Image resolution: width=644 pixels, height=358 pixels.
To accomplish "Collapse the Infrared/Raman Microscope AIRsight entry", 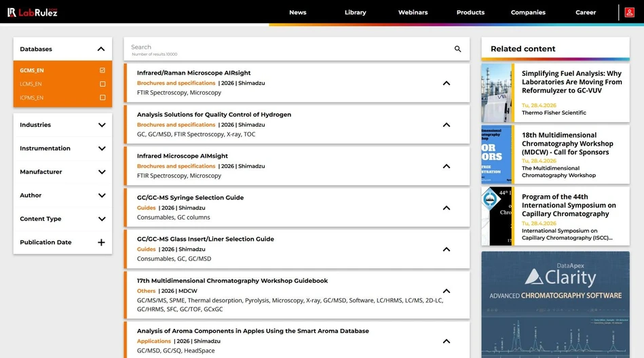I will [446, 83].
